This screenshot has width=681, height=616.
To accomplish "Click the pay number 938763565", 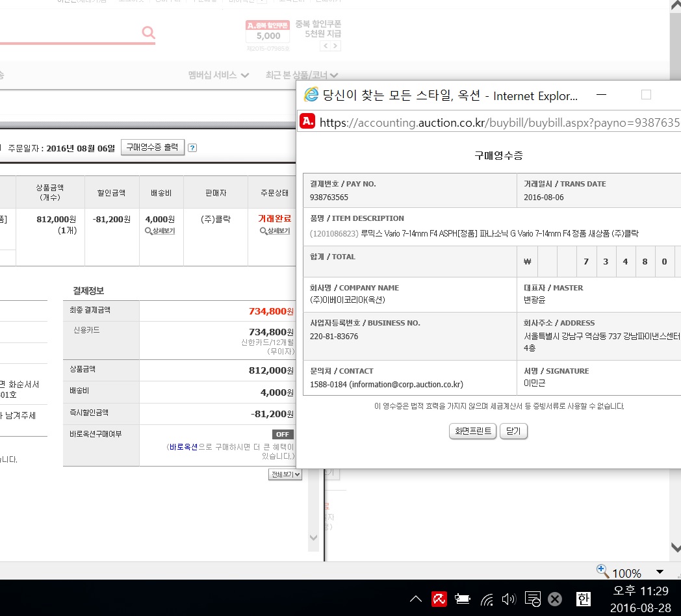I will 329,198.
